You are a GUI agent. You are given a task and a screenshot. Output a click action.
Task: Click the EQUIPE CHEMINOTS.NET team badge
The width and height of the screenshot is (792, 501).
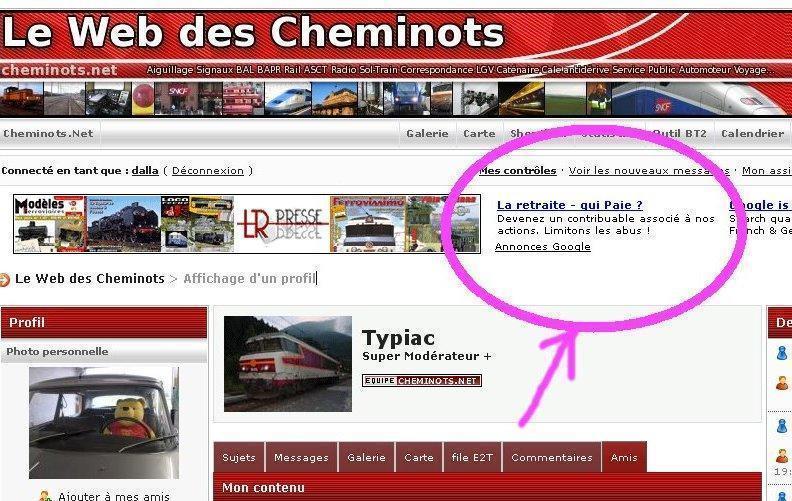pyautogui.click(x=422, y=380)
